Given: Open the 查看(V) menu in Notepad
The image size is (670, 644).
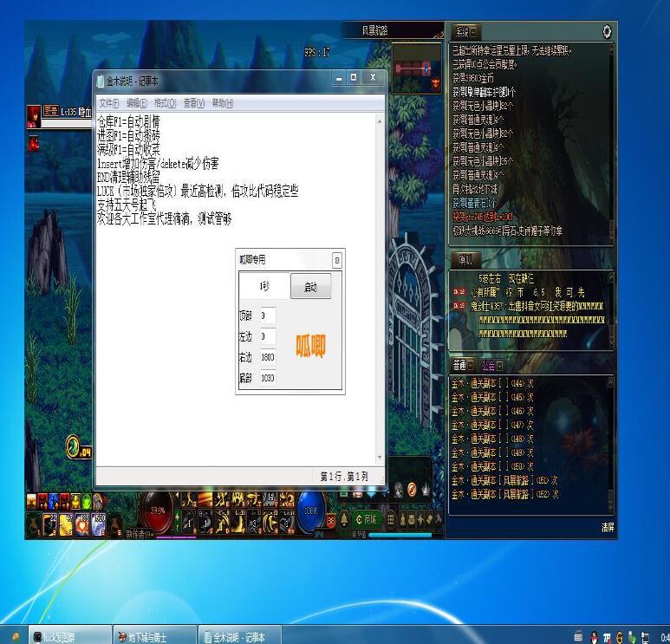Looking at the screenshot, I should pyautogui.click(x=194, y=103).
